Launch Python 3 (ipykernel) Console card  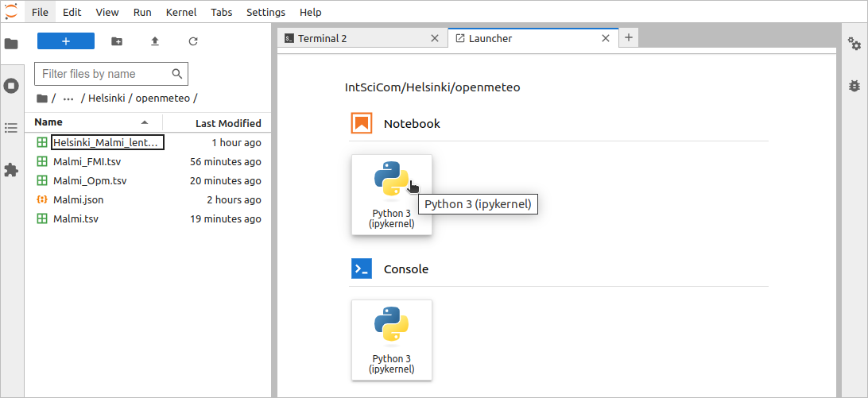(391, 340)
